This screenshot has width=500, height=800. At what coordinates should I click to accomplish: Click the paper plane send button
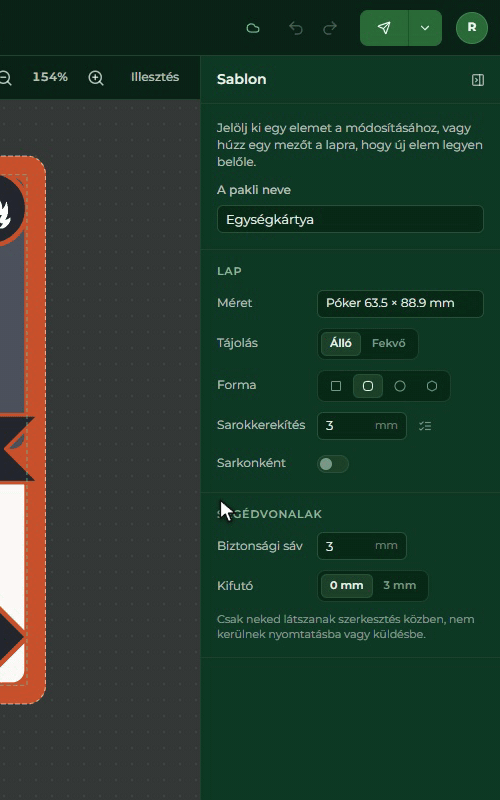[x=384, y=28]
